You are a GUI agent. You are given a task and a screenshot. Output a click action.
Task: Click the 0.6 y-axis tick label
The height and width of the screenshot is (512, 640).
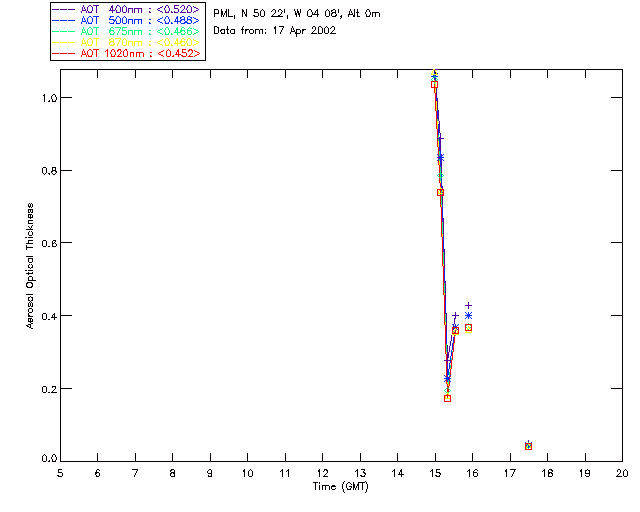pyautogui.click(x=49, y=243)
